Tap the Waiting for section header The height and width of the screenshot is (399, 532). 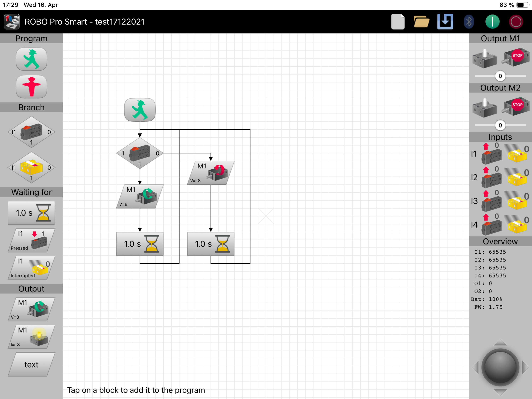point(32,192)
